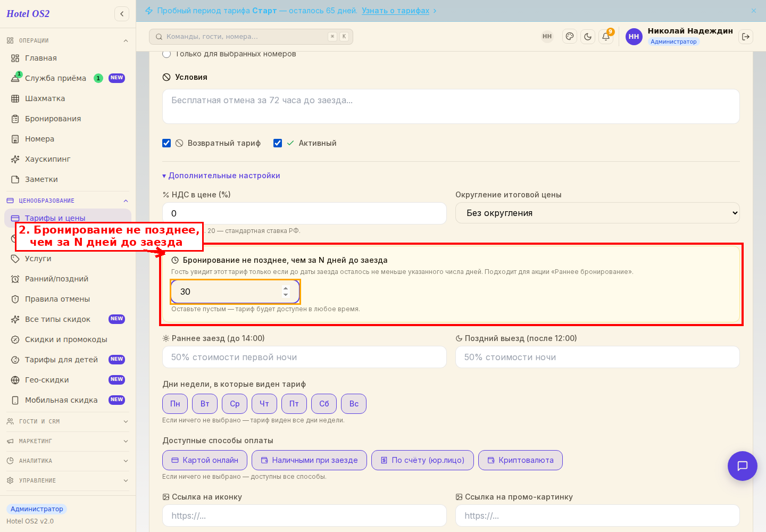Collapse the sidebar with the chevron button
Image resolution: width=766 pixels, height=532 pixels.
coord(122,14)
